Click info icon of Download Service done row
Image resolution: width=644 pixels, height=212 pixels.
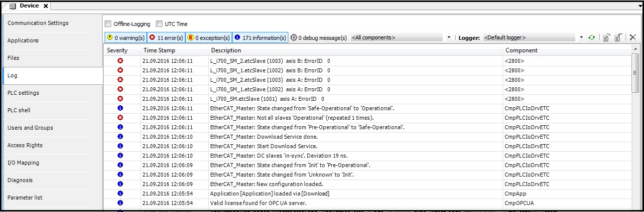coord(120,137)
